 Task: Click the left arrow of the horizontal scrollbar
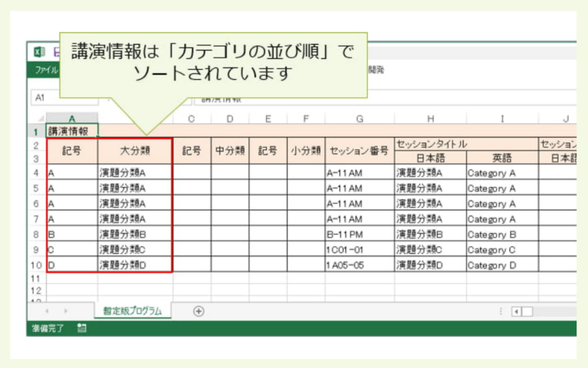pos(517,311)
